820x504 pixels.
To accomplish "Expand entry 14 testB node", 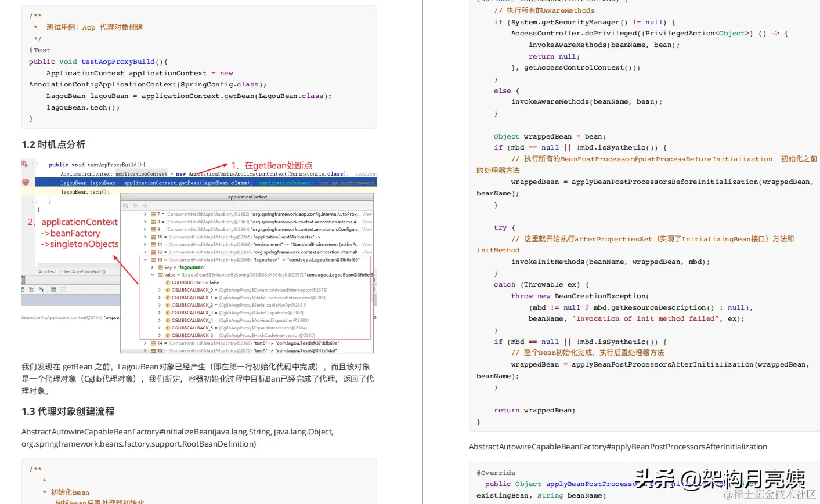I will click(x=145, y=343).
